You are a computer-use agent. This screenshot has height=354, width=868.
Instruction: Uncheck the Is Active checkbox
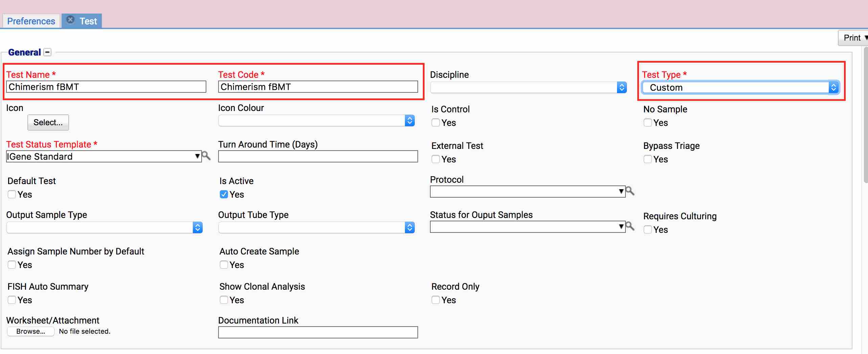[224, 194]
